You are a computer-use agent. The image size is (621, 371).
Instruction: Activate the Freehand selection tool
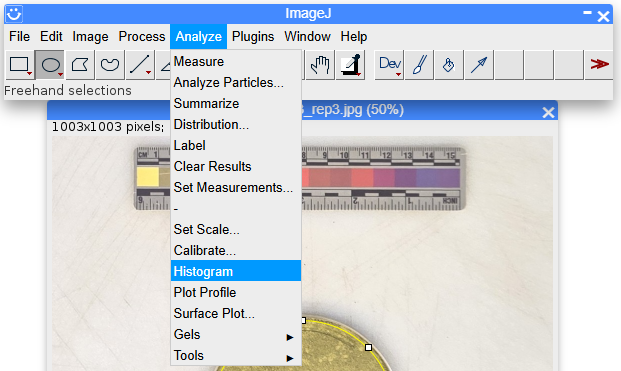110,65
